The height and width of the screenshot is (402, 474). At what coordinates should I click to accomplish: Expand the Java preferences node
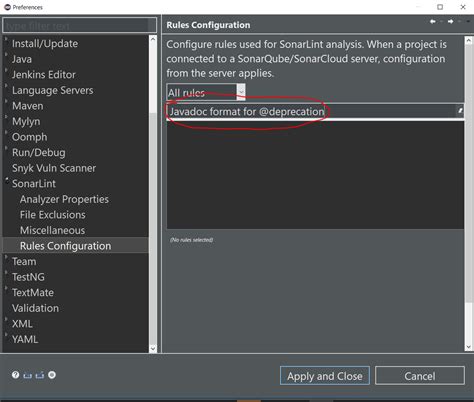[x=6, y=54]
